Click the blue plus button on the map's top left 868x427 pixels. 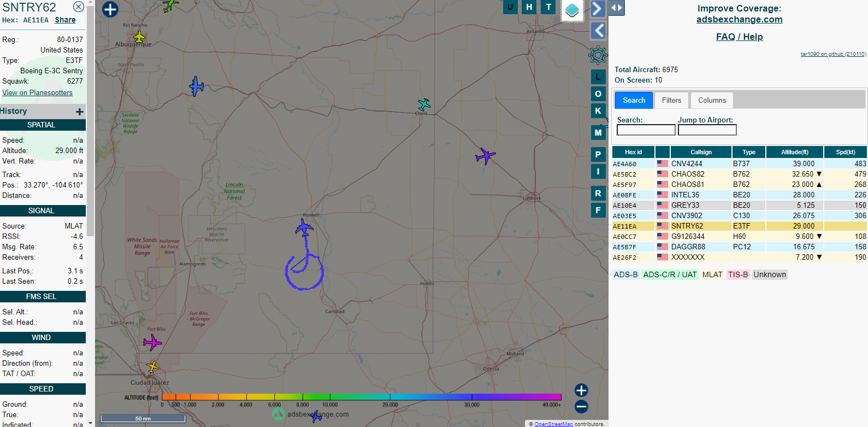[110, 9]
